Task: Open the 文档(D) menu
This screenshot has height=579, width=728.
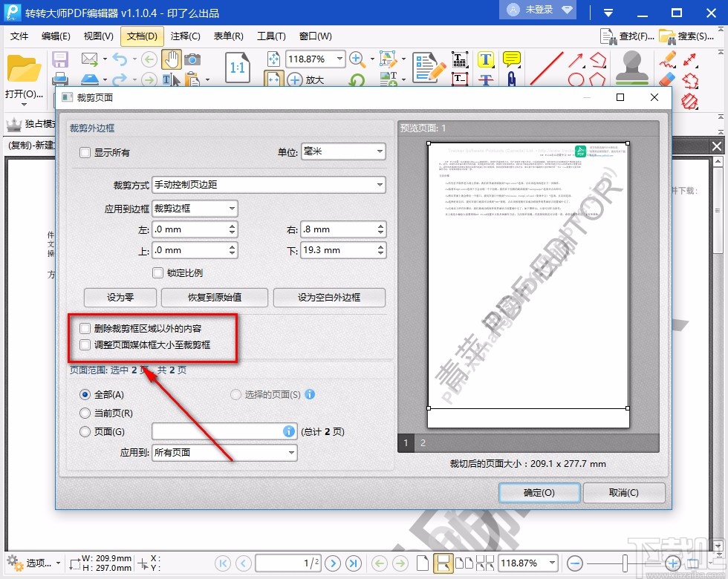Action: tap(142, 36)
